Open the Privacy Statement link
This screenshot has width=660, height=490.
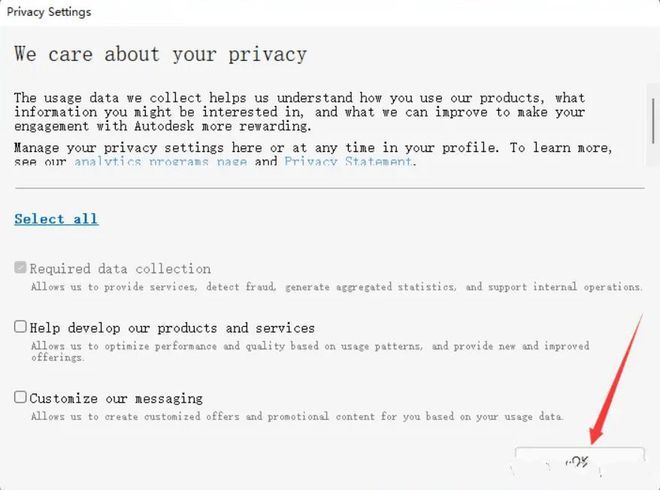click(x=347, y=161)
